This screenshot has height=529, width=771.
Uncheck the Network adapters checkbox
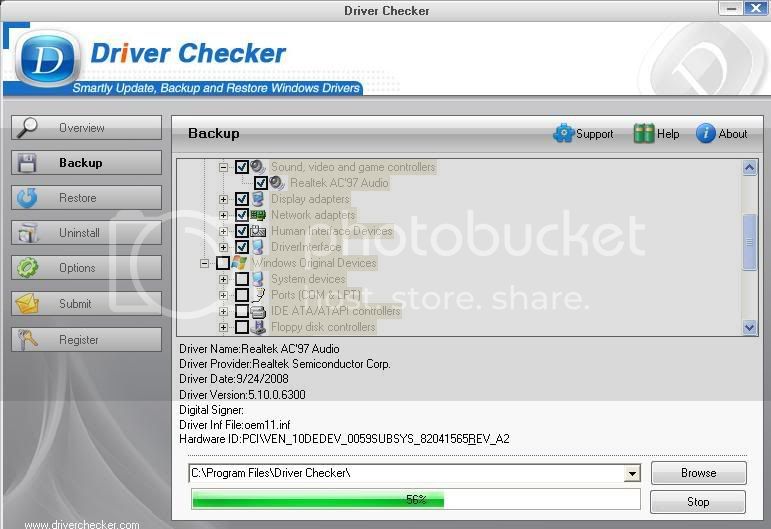[x=241, y=215]
